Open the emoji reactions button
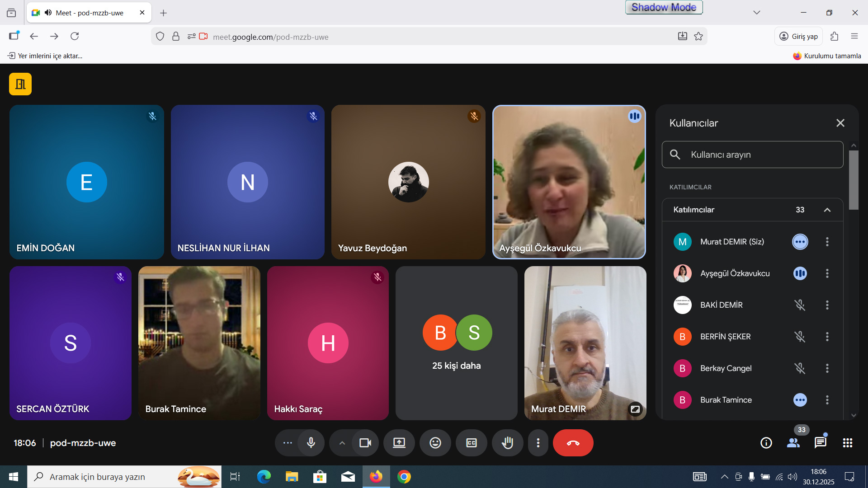The width and height of the screenshot is (868, 488). click(x=435, y=443)
